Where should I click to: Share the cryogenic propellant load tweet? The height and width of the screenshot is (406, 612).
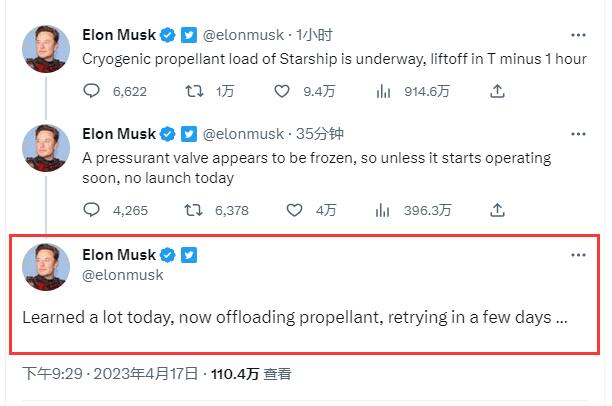coord(497,91)
